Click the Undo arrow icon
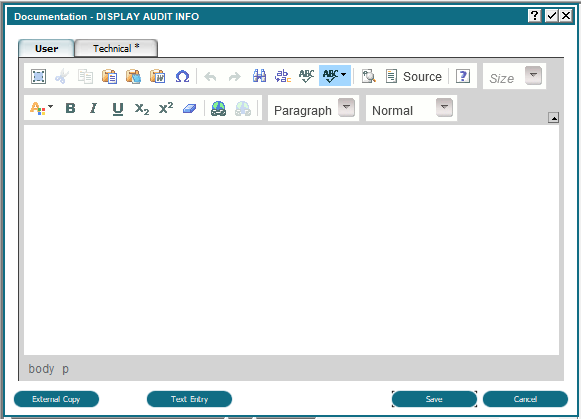Screen dimensions: 581x419 210,77
